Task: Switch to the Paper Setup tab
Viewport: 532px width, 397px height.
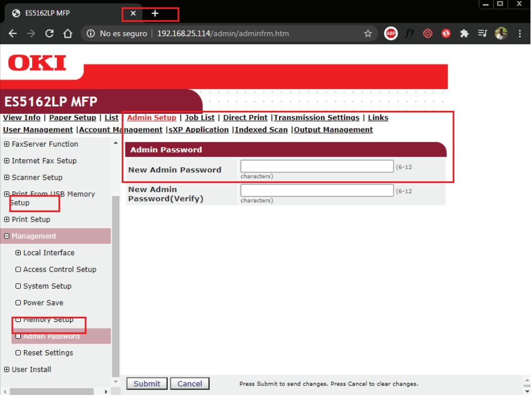Action: [73, 118]
